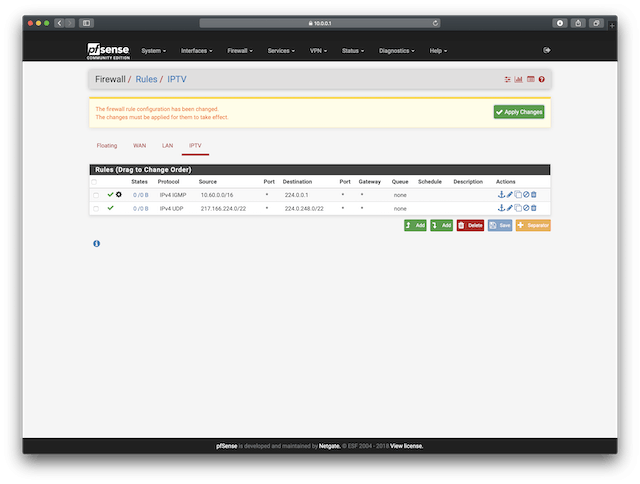Open a new browser tab with plus

coord(612,26)
